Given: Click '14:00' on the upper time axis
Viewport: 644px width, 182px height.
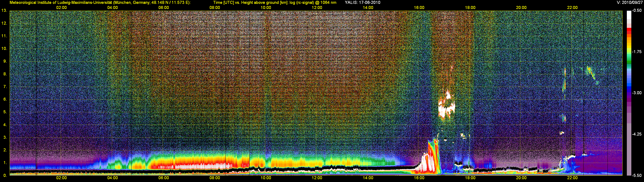Looking at the screenshot, I should (x=368, y=7).
